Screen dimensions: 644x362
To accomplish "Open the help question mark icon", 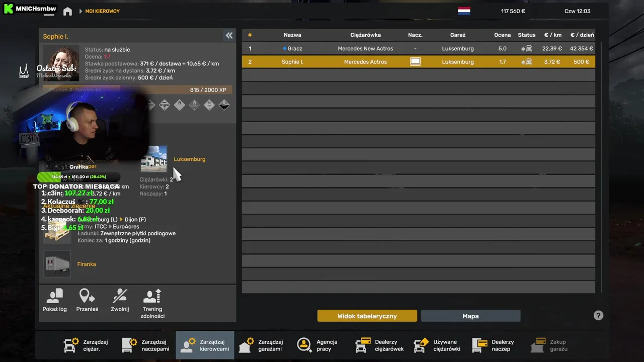I will point(598,316).
